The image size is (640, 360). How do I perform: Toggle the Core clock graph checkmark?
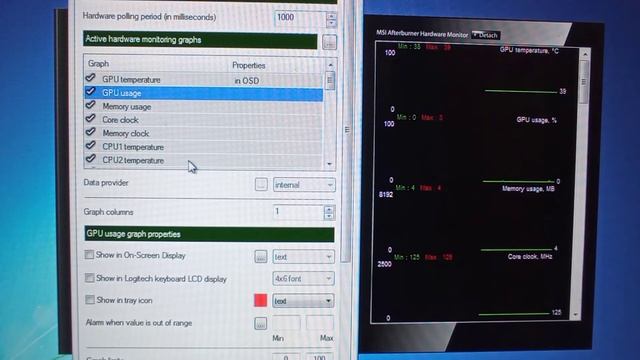tap(90, 118)
